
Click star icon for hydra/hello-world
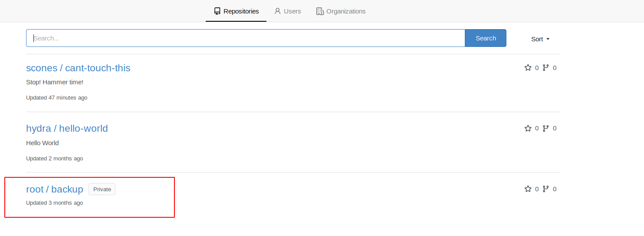[528, 128]
